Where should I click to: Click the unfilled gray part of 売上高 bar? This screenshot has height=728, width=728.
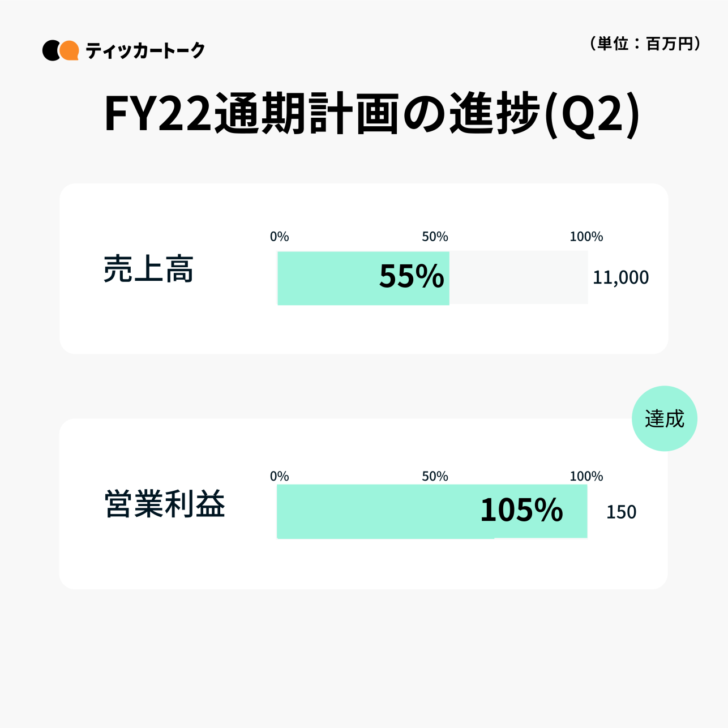tap(518, 277)
